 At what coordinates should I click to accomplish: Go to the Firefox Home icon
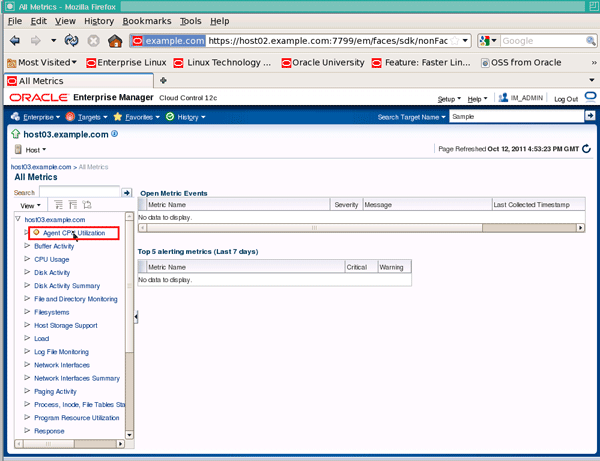[115, 40]
